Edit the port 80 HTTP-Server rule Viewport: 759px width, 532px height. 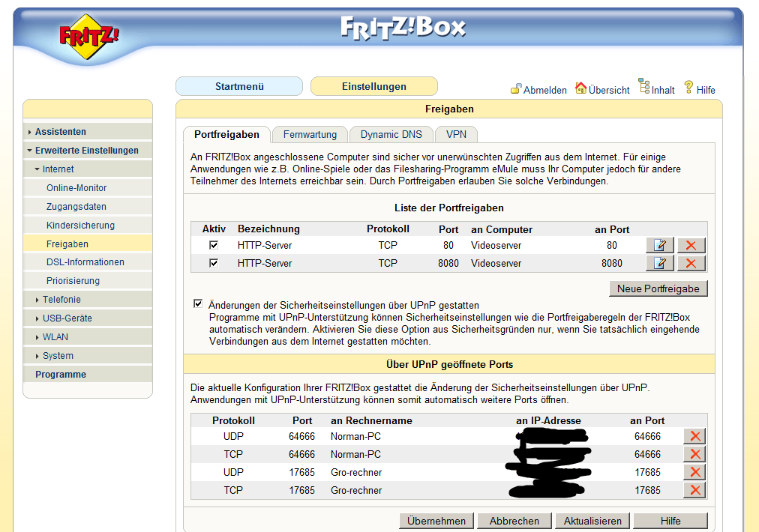click(x=660, y=245)
